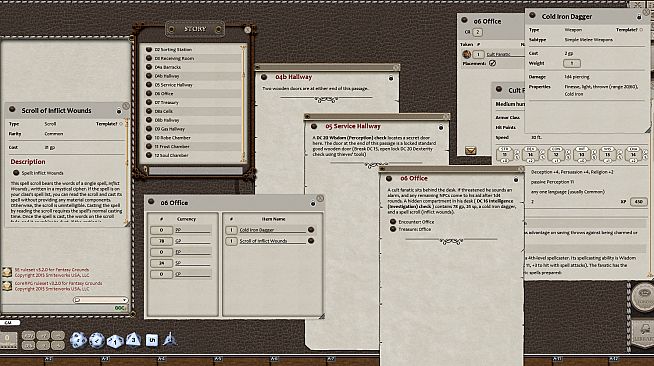Click Weight field on Cold Iron Dagger
This screenshot has height=366, width=654.
pos(572,63)
